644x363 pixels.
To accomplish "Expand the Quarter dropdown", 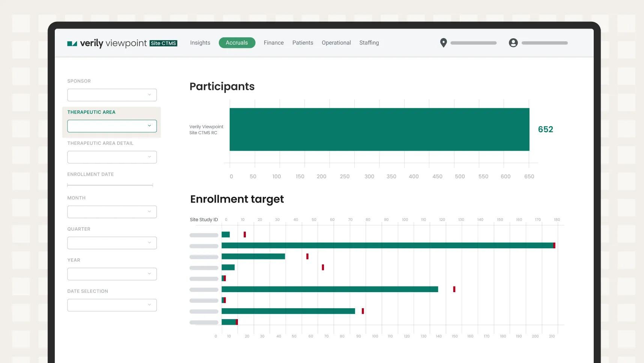I will (x=112, y=243).
